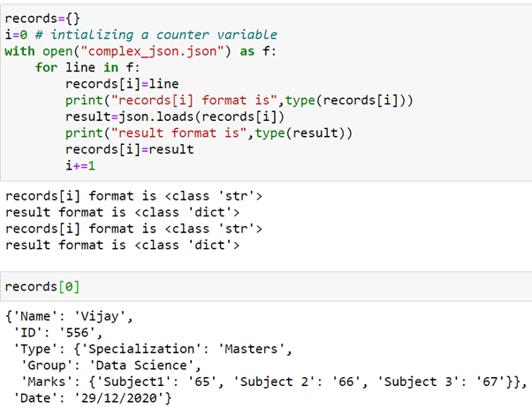Click the "'ID': '556'" output text
Viewport: 532px width, 408px height.
coord(54,333)
